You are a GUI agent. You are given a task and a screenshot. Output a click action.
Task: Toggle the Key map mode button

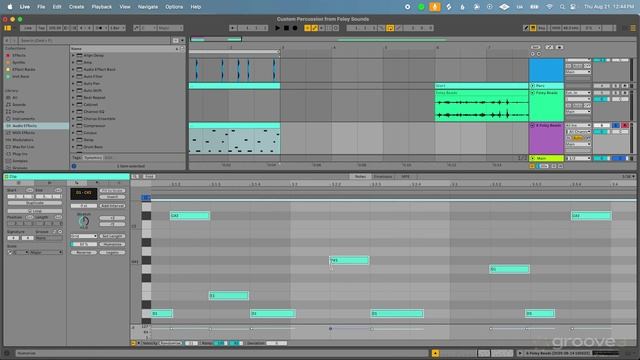click(x=542, y=28)
